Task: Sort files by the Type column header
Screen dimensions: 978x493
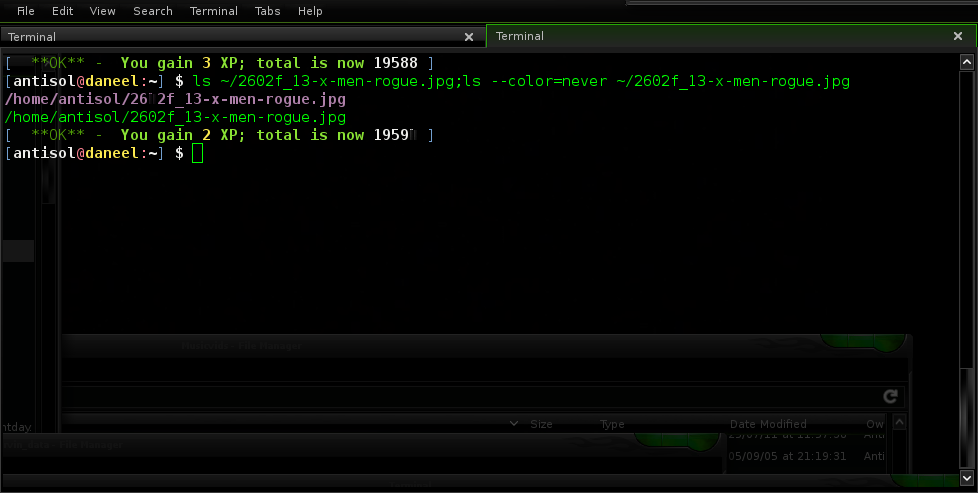Action: click(x=612, y=424)
